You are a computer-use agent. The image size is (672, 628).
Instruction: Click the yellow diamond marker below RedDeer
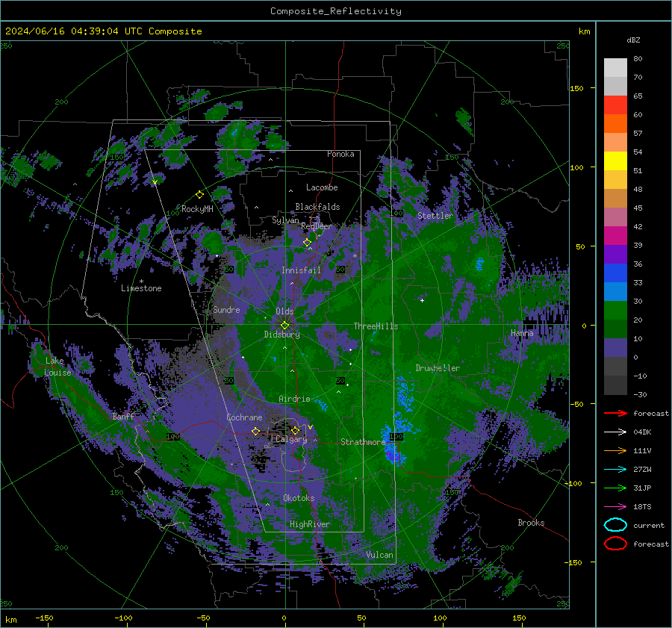tap(307, 243)
